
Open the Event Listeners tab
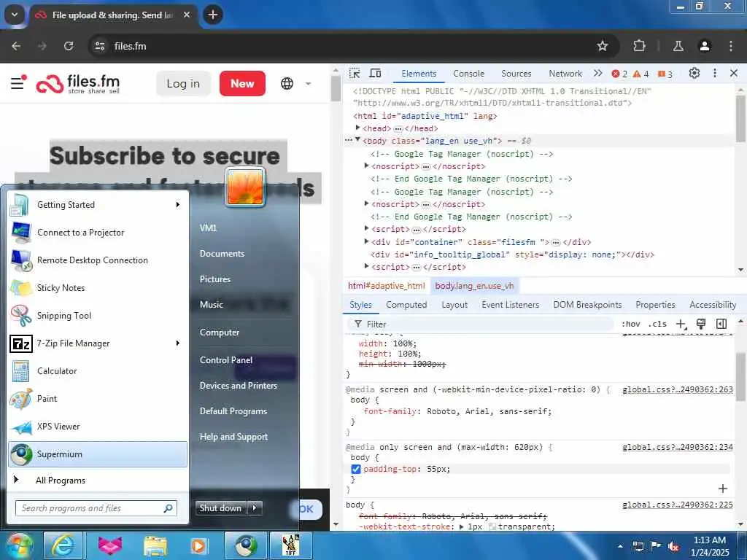(510, 305)
